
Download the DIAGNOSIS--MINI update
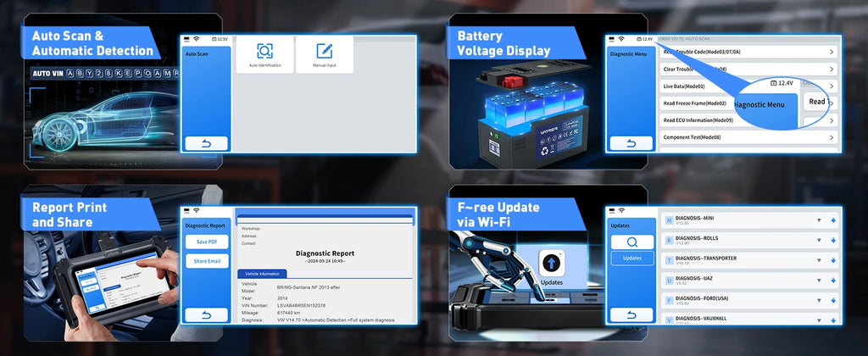click(834, 220)
